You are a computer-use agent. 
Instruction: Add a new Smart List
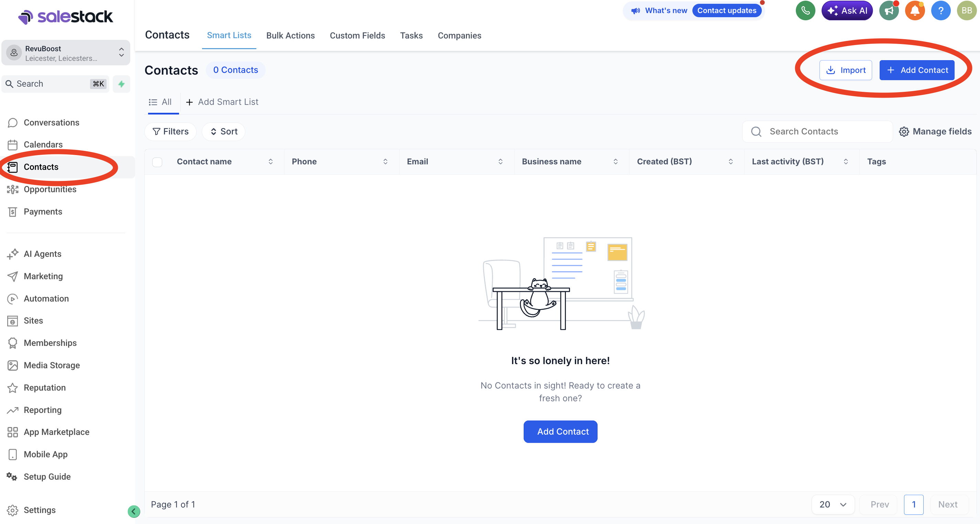point(222,102)
